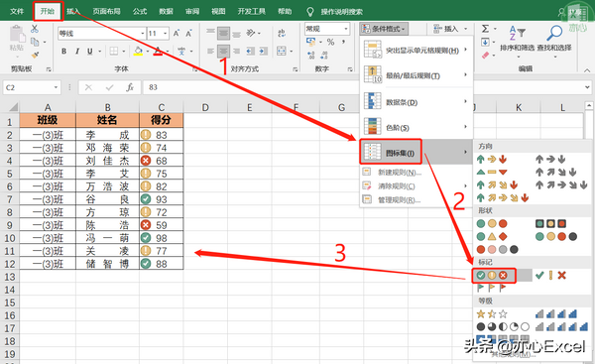
Task: Click formula bar value 83
Action: coord(153,87)
